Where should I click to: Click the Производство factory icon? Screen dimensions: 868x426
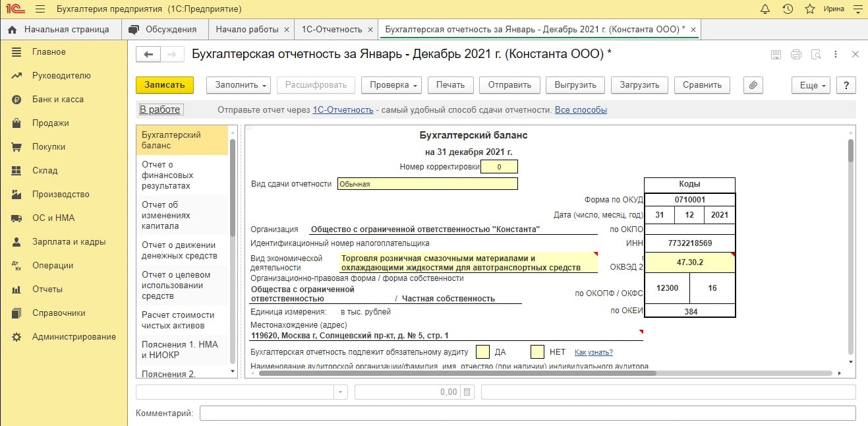click(17, 195)
